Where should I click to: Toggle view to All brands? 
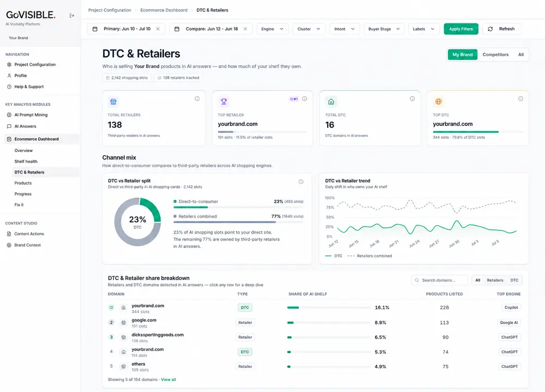pyautogui.click(x=520, y=54)
